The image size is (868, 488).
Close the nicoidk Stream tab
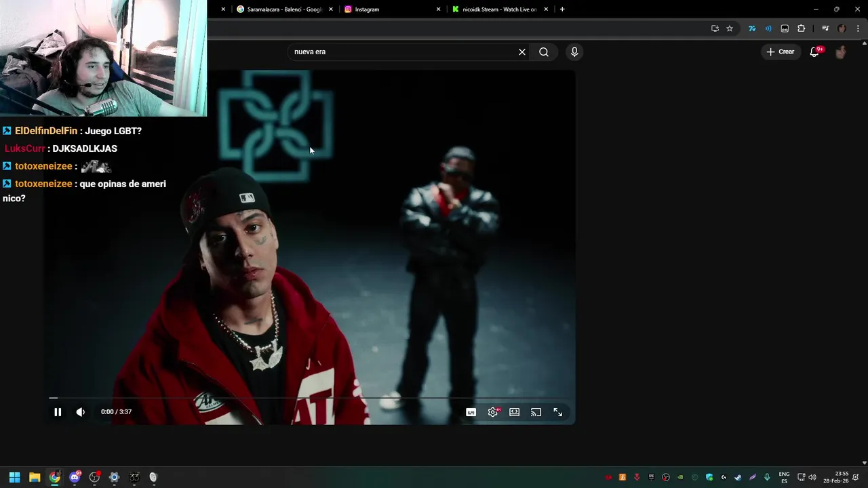546,9
